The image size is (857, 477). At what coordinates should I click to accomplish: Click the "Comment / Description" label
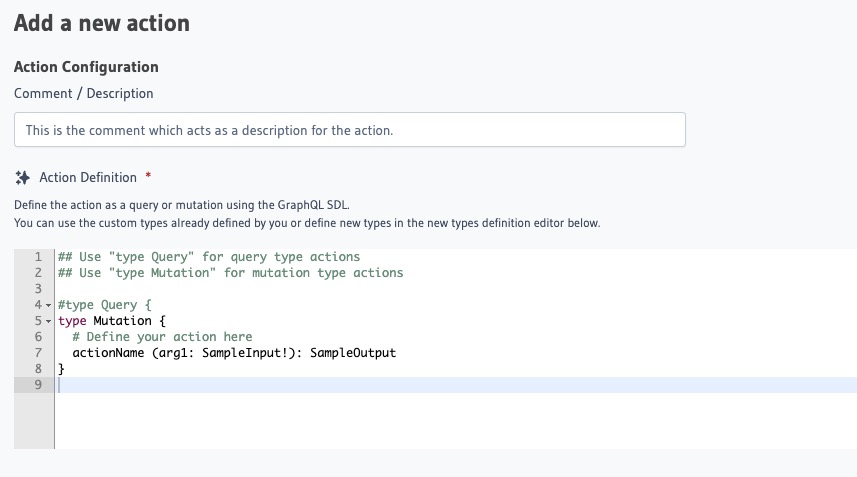point(84,93)
